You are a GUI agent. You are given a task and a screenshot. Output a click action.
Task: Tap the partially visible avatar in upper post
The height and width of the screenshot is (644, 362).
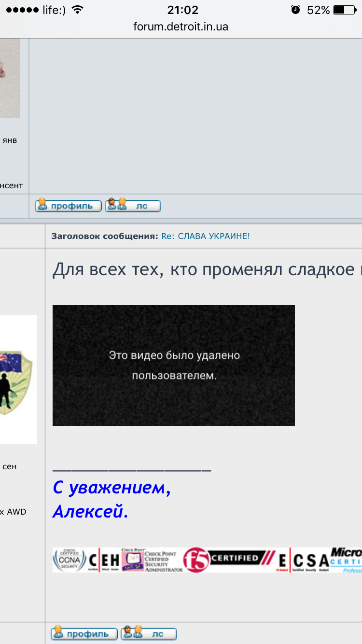click(x=10, y=78)
